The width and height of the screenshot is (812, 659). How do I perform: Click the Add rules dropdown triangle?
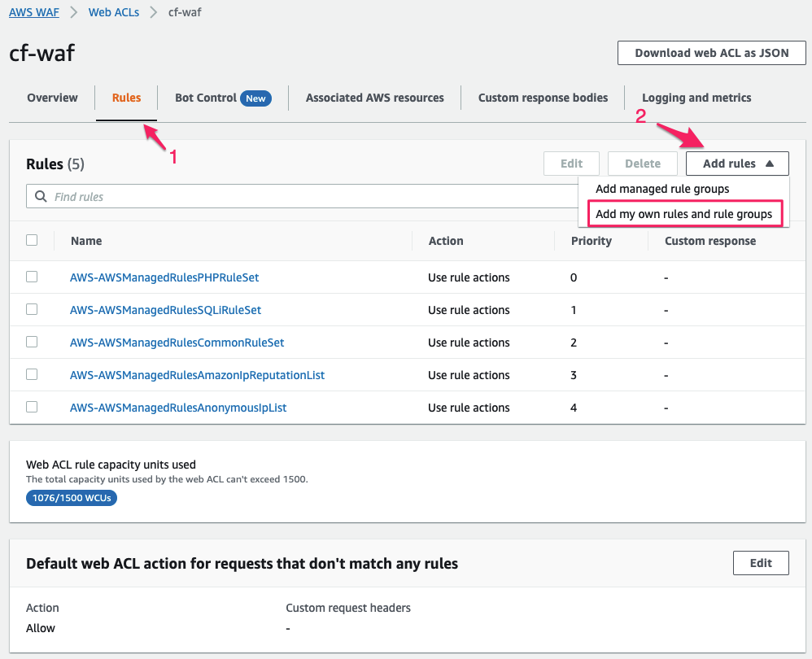tap(770, 164)
